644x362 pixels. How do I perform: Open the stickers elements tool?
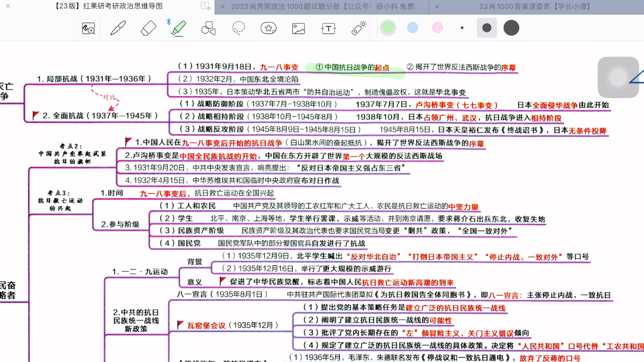(268, 28)
